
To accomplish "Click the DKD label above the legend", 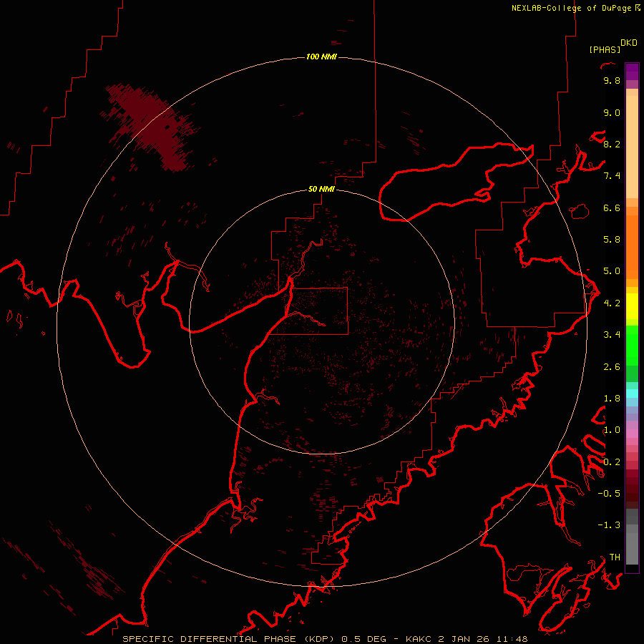I will tap(629, 43).
